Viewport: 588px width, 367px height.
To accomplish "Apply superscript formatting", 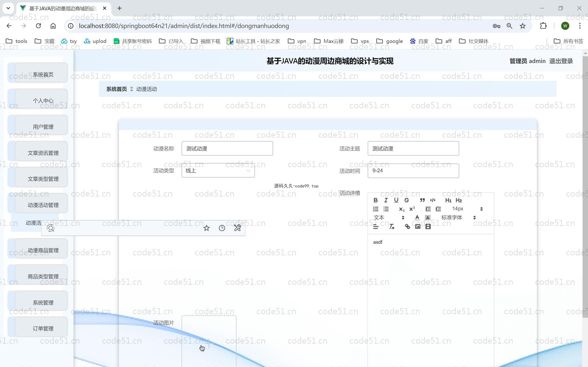I will coord(412,209).
